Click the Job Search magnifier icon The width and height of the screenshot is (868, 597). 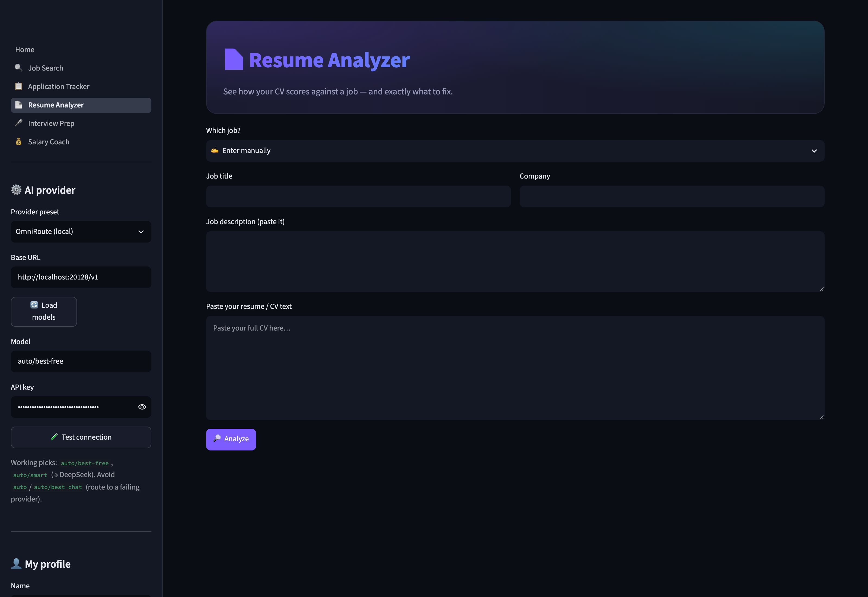[x=18, y=68]
